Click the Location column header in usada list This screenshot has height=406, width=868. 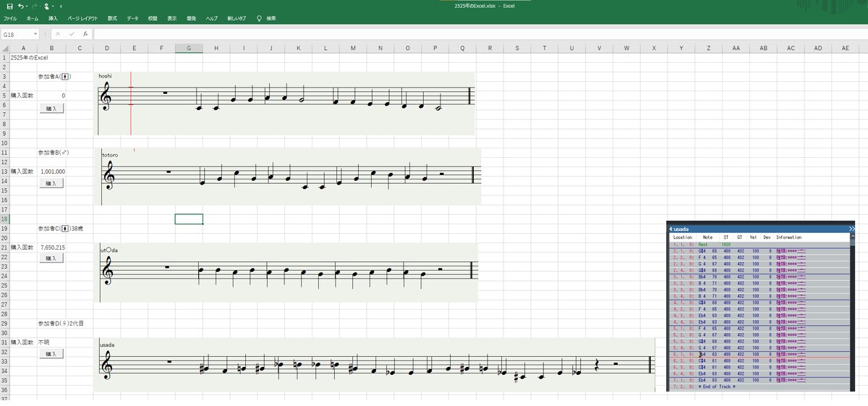coord(682,237)
